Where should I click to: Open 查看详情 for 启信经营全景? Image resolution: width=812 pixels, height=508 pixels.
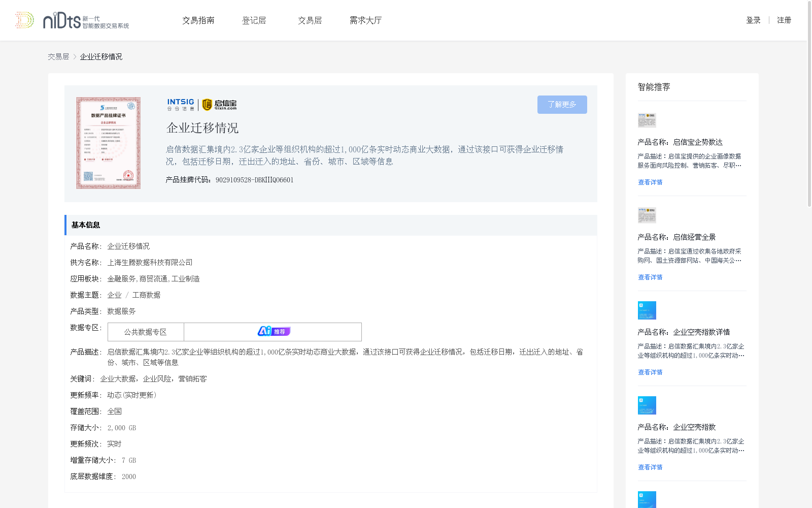650,277
